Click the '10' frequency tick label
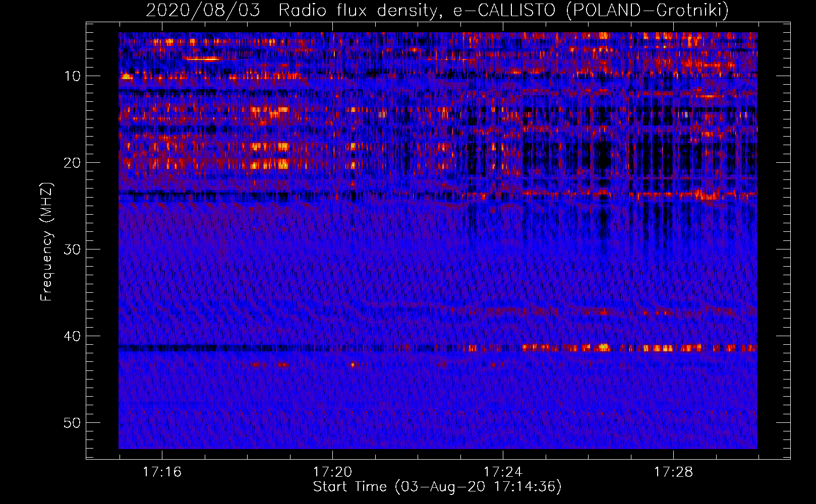Image resolution: width=816 pixels, height=504 pixels. [x=73, y=76]
